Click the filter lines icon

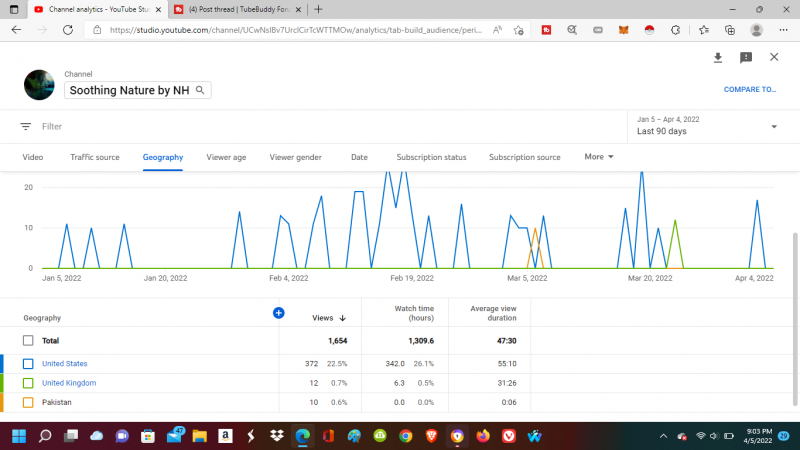pos(26,127)
